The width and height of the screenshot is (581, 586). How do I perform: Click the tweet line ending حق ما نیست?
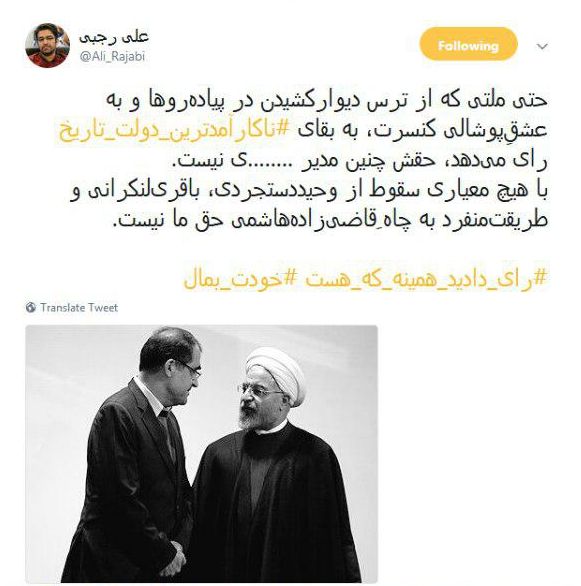tap(331, 220)
